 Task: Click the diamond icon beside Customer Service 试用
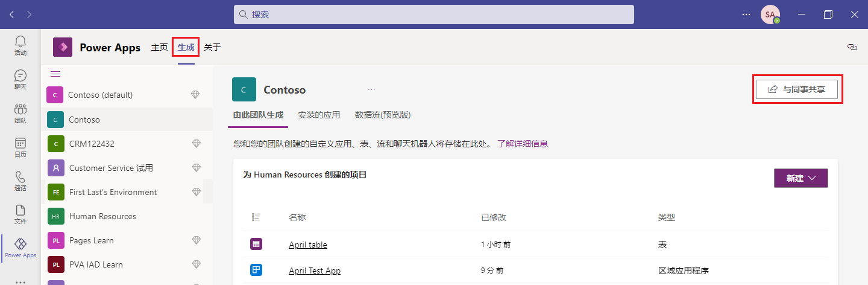click(x=195, y=168)
